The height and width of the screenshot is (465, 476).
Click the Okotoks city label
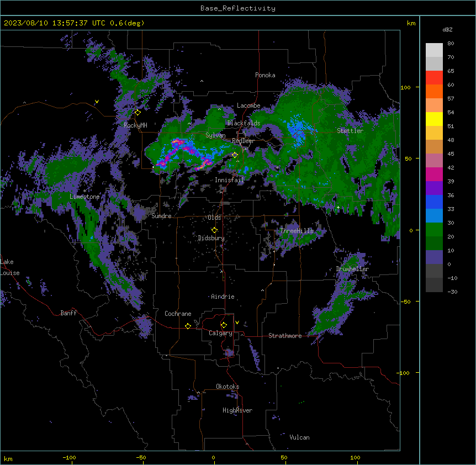pyautogui.click(x=228, y=387)
